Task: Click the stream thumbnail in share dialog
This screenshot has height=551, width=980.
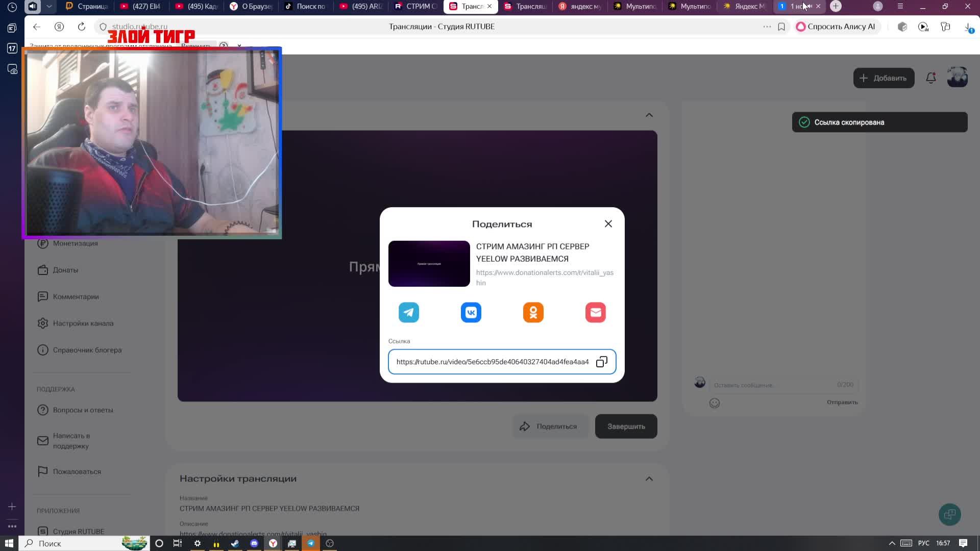Action: pos(429,264)
